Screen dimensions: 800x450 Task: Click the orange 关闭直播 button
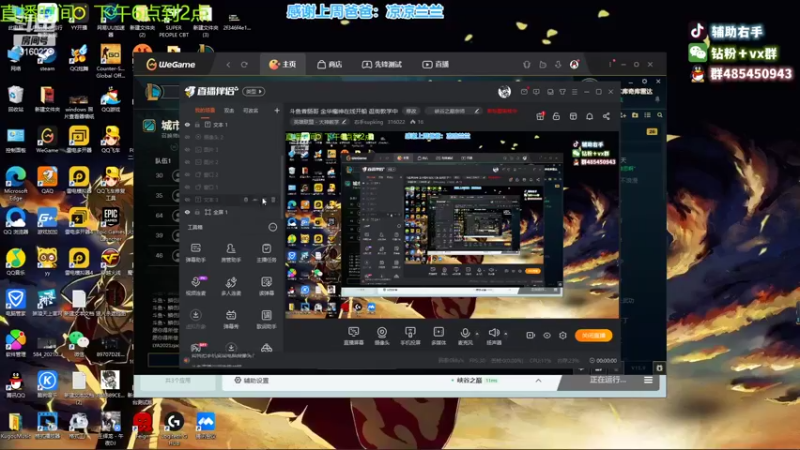(x=593, y=335)
